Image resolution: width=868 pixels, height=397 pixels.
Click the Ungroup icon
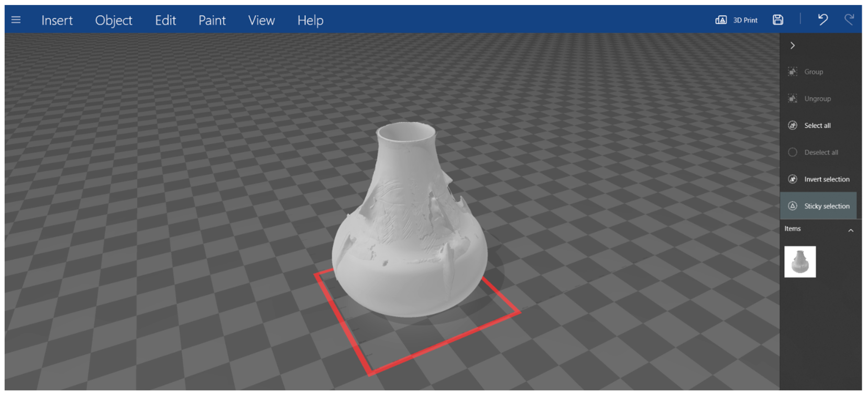pyautogui.click(x=793, y=99)
